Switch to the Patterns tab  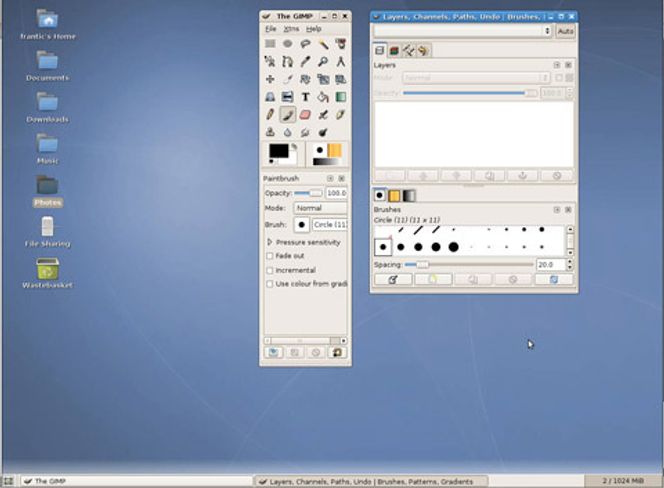tap(394, 196)
